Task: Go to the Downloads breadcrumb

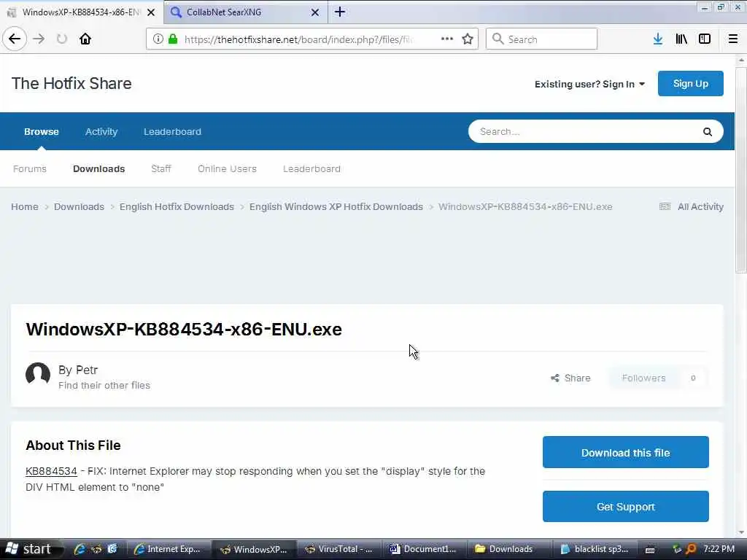Action: [79, 206]
